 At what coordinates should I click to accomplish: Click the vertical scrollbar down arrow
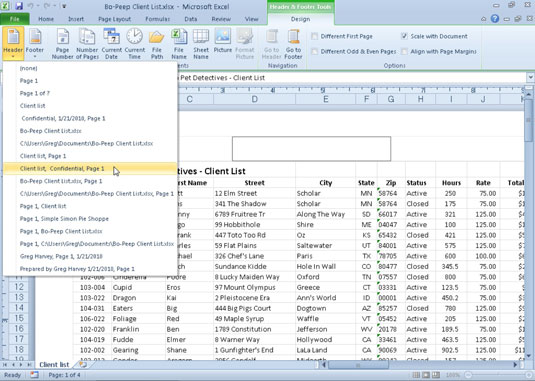(529, 356)
